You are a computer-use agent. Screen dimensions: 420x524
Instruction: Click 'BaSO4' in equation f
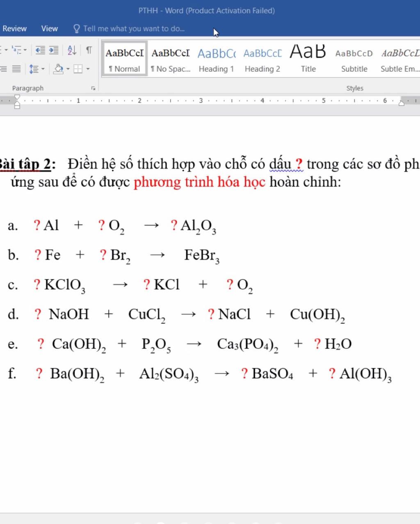272,374
